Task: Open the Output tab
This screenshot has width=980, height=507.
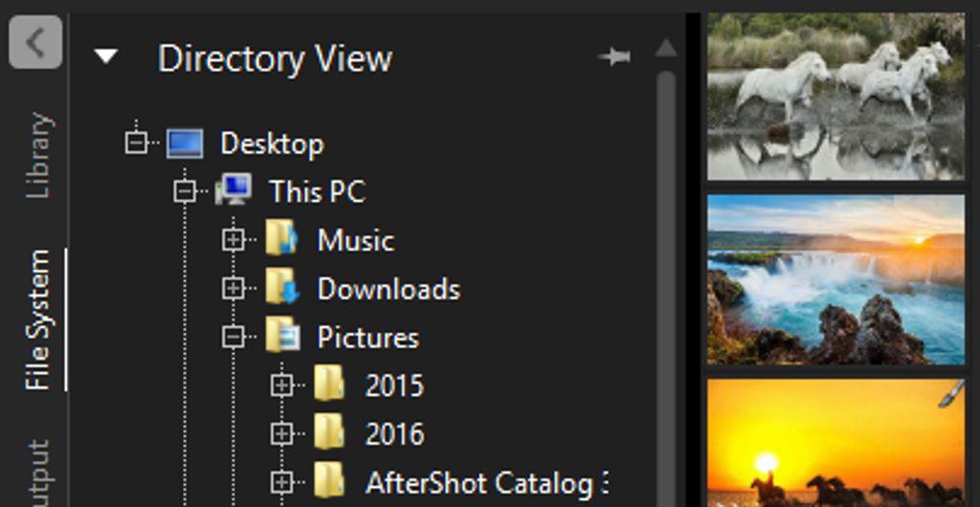Action: [x=38, y=474]
